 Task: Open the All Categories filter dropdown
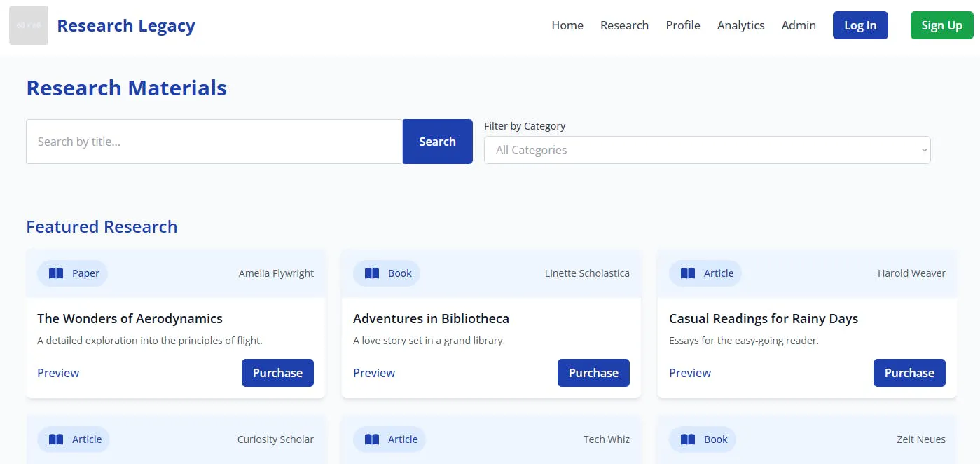tap(708, 150)
